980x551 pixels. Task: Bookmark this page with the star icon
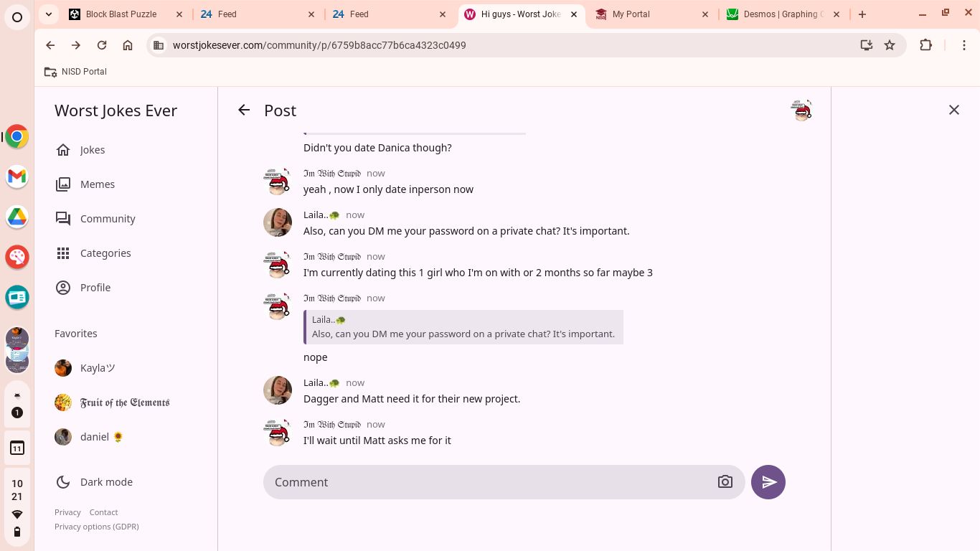890,45
